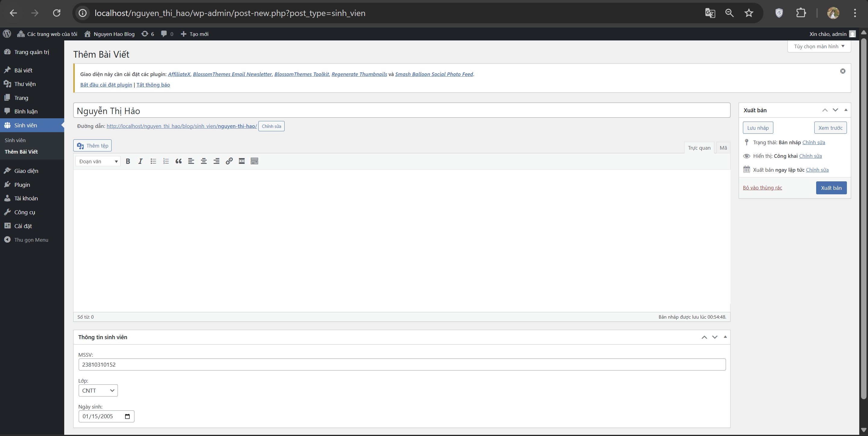Expand Tùy chọn màn hình screen options
Screen dimensions: 868x436
819,46
